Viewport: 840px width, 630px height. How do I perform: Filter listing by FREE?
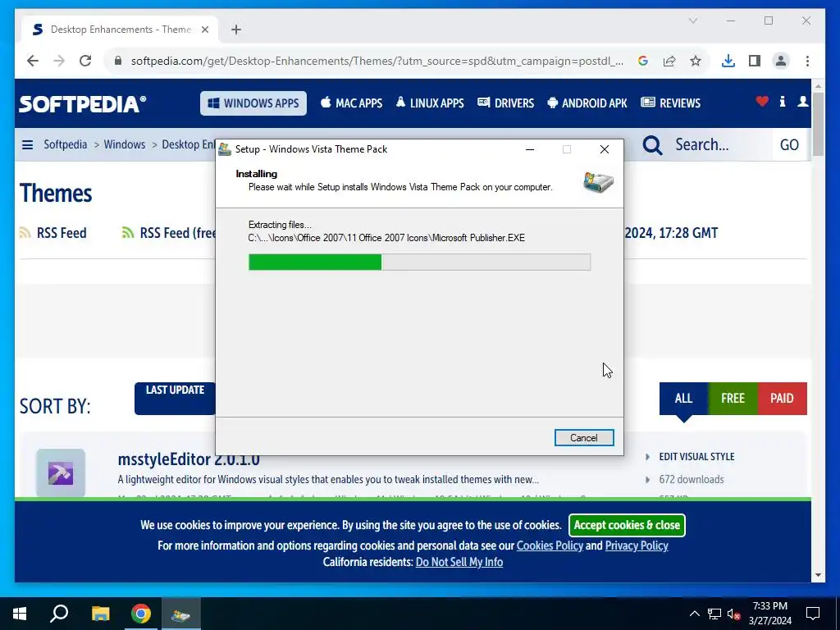[x=733, y=398]
